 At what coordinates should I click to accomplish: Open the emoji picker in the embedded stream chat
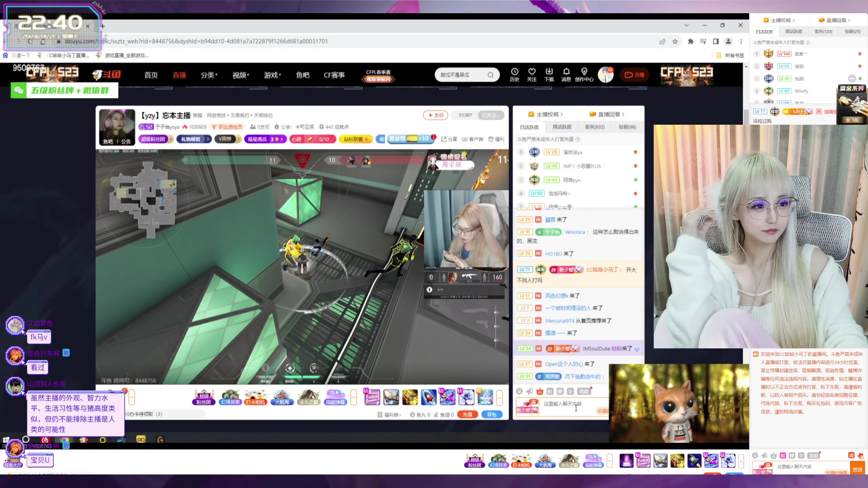(519, 391)
